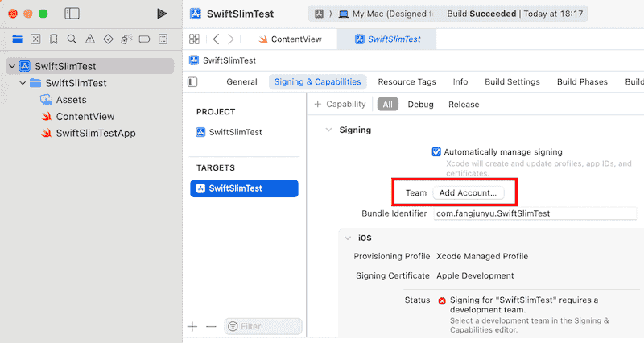
Task: Switch to the Build Settings tab
Action: point(511,82)
